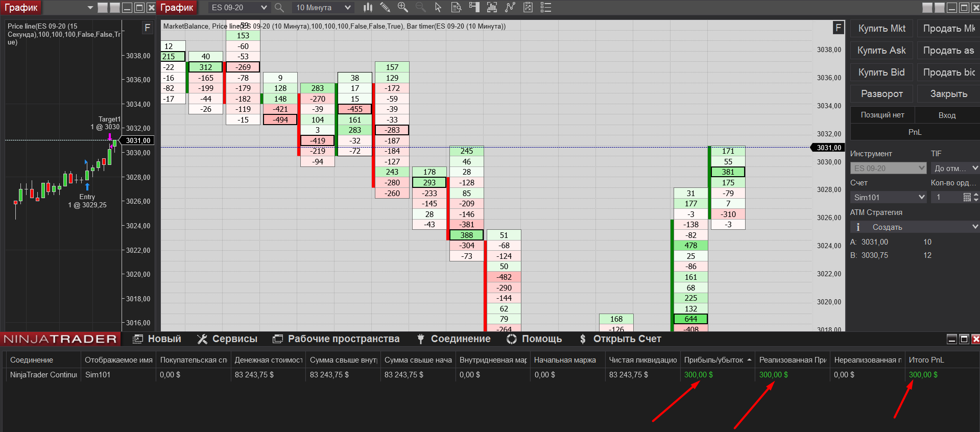Open left График window dropdown arrow
The width and height of the screenshot is (980, 432).
(90, 8)
